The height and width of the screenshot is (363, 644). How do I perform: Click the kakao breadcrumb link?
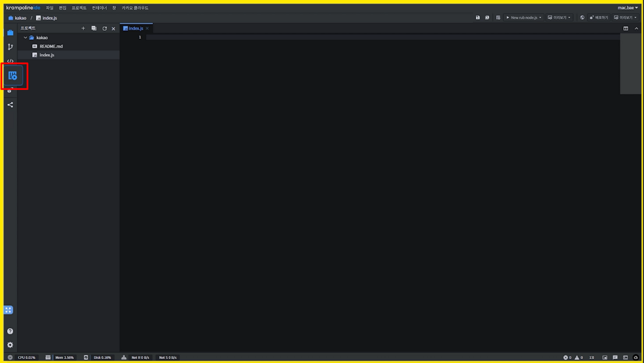18,18
